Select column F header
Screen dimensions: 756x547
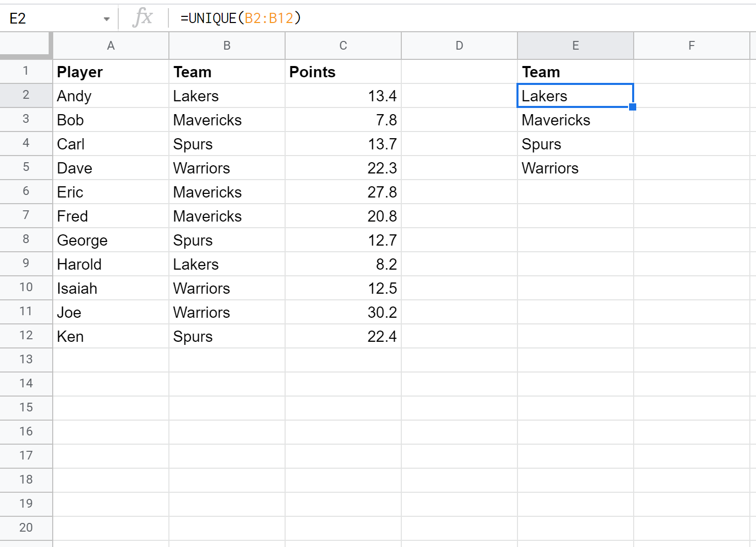coord(692,46)
